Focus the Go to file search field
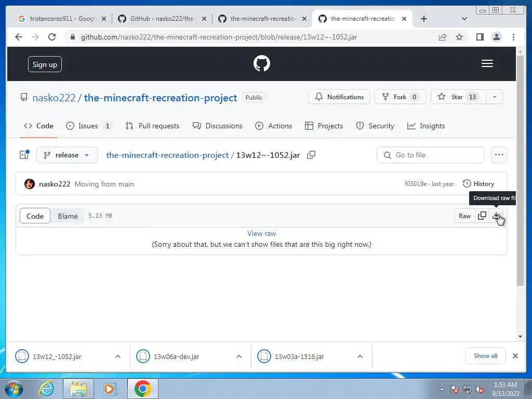The height and width of the screenshot is (399, 532). (x=430, y=155)
